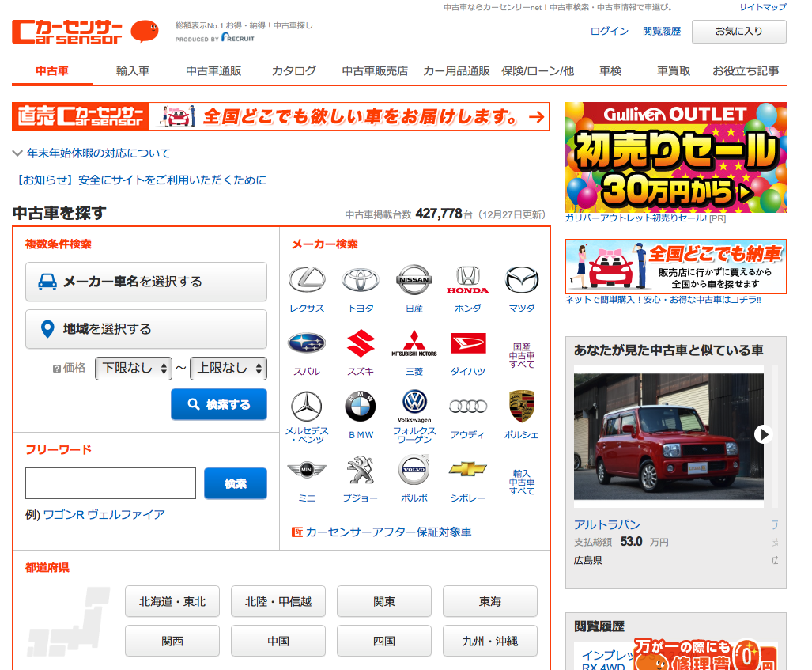Open the カタログ tab
Viewport: 812px width, 670px height.
pyautogui.click(x=293, y=71)
